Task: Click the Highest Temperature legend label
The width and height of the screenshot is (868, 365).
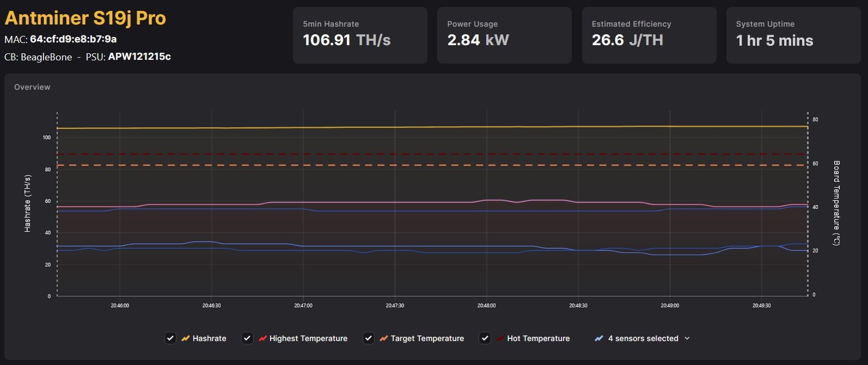Action: pyautogui.click(x=308, y=338)
